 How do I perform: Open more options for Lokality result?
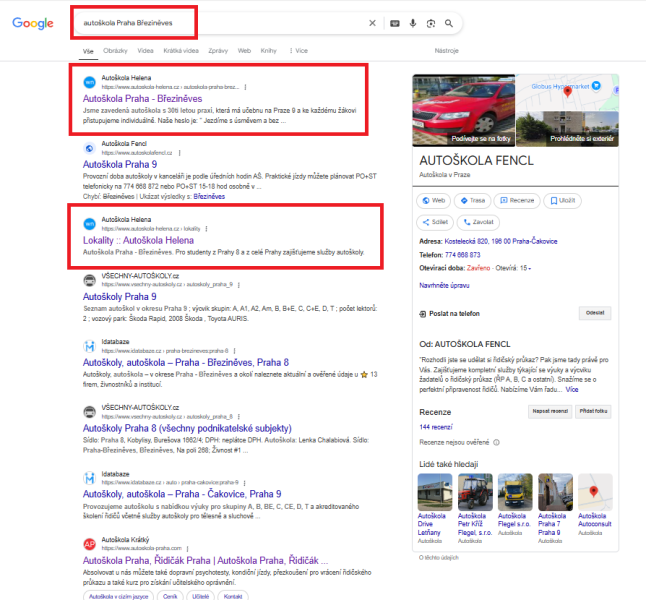pos(206,229)
